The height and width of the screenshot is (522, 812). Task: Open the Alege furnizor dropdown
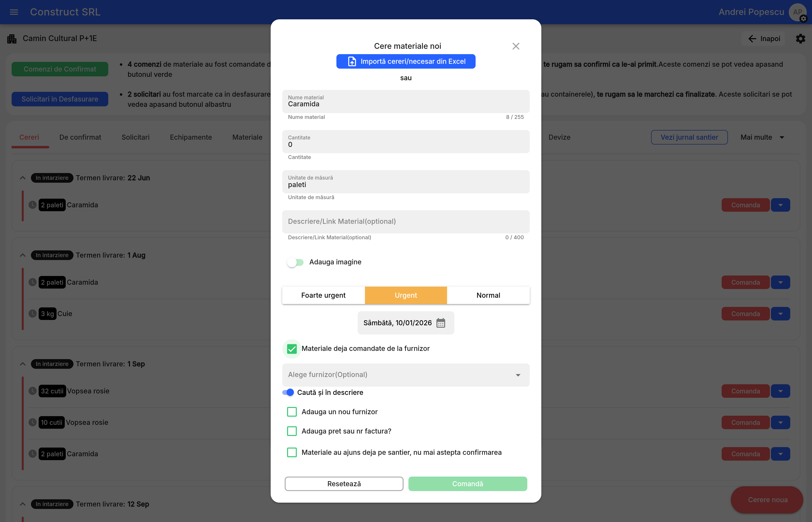(406, 375)
